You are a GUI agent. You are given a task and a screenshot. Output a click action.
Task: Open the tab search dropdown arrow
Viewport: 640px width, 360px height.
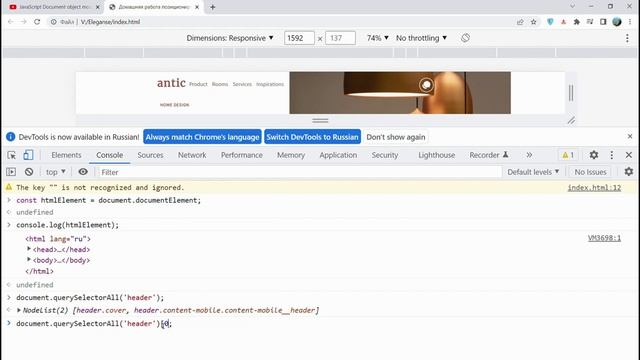pyautogui.click(x=572, y=7)
